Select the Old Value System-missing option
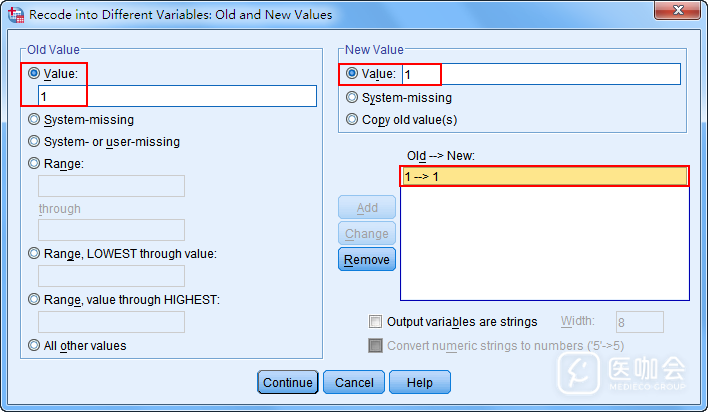This screenshot has height=412, width=708. tap(35, 120)
